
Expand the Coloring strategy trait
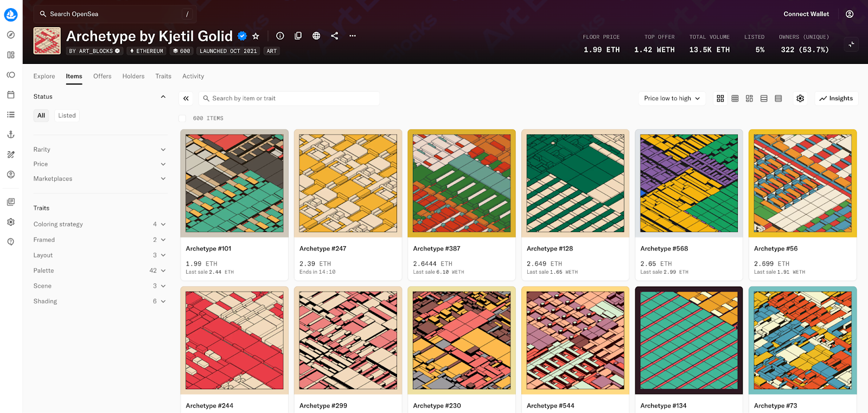tap(100, 224)
